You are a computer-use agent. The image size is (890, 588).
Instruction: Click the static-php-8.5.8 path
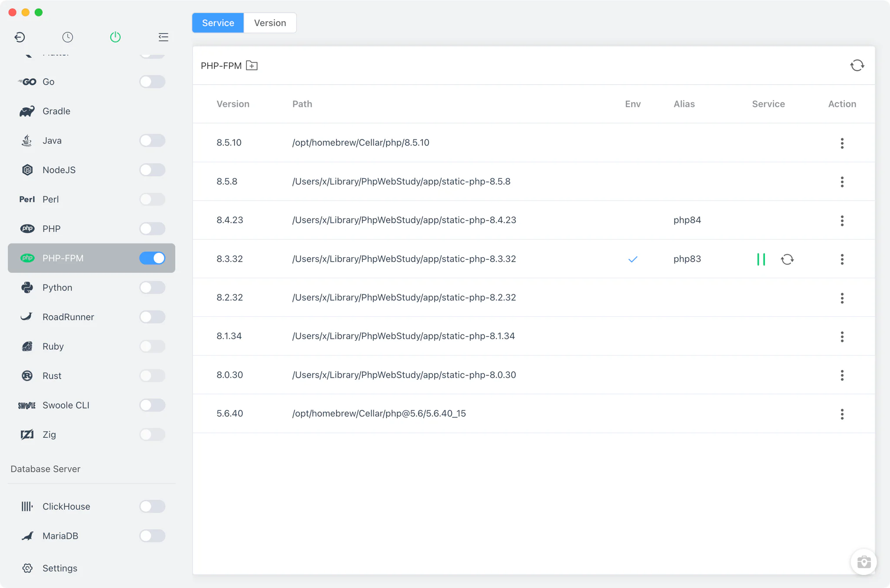click(401, 181)
